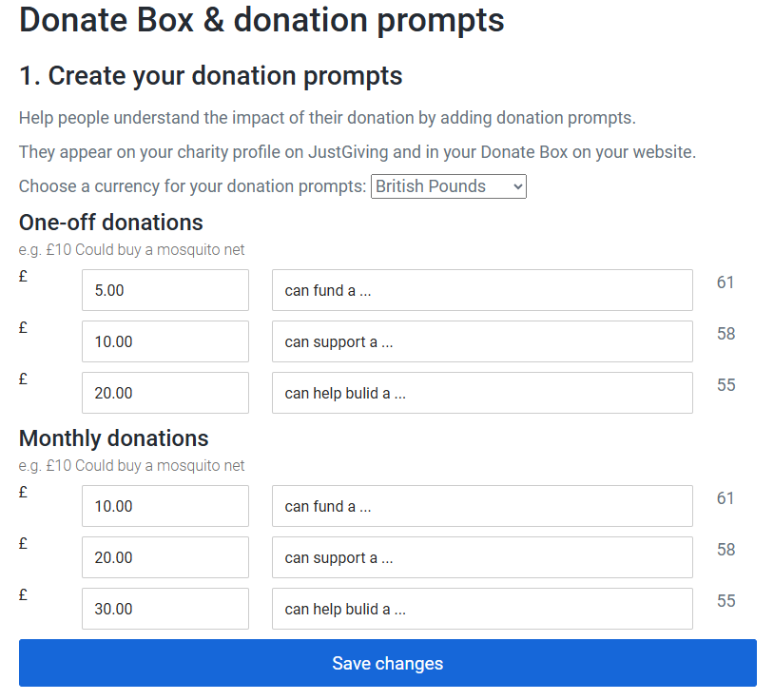Image resolution: width=774 pixels, height=700 pixels.
Task: Select the £10.00 monthly donation amount field
Action: [x=164, y=506]
